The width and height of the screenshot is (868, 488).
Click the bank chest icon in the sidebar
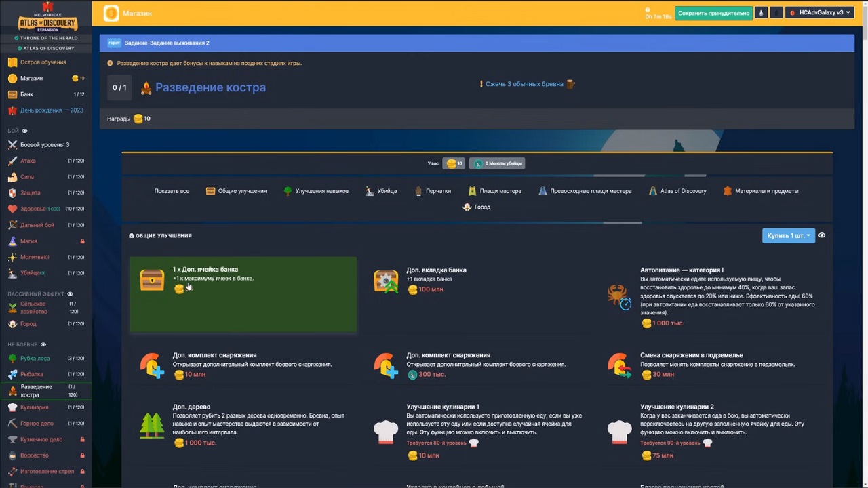tap(12, 94)
